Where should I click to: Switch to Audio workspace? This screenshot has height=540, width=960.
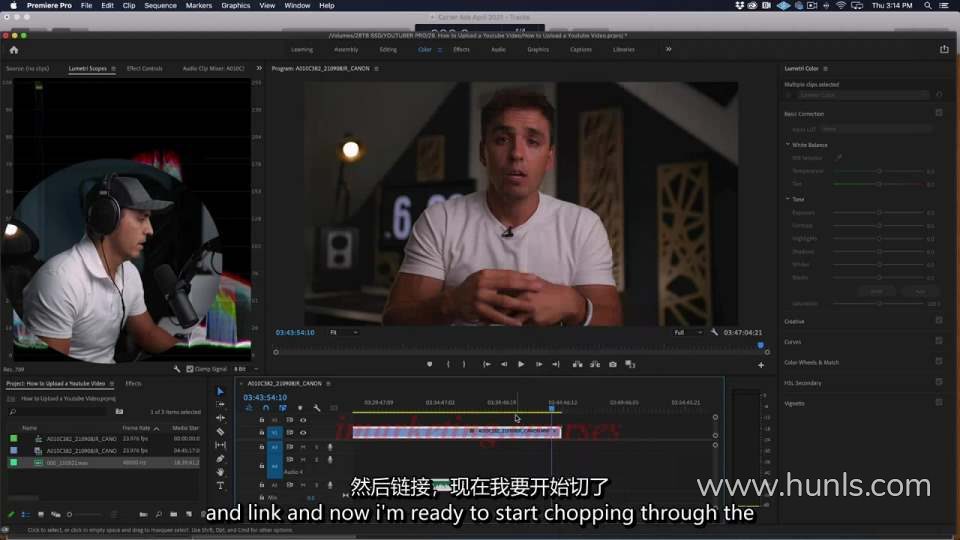tap(498, 50)
